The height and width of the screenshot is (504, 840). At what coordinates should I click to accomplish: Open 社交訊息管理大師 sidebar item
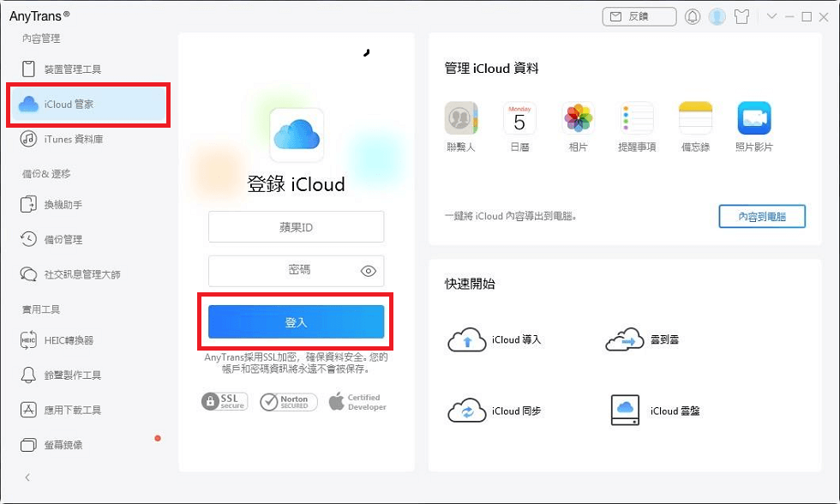pyautogui.click(x=70, y=274)
